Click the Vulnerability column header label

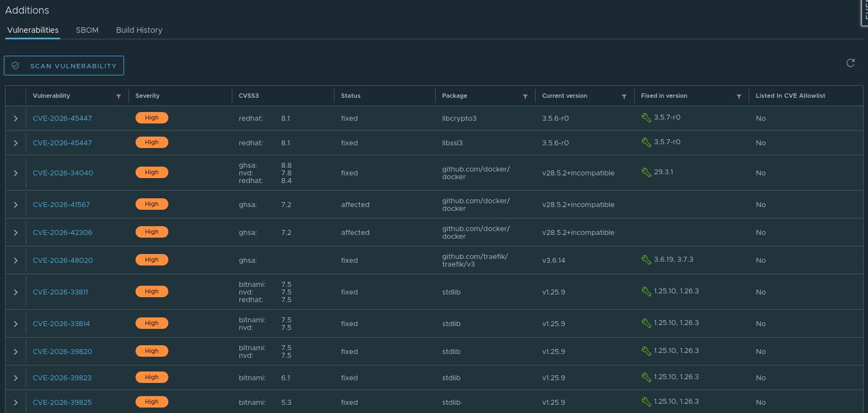coord(51,96)
